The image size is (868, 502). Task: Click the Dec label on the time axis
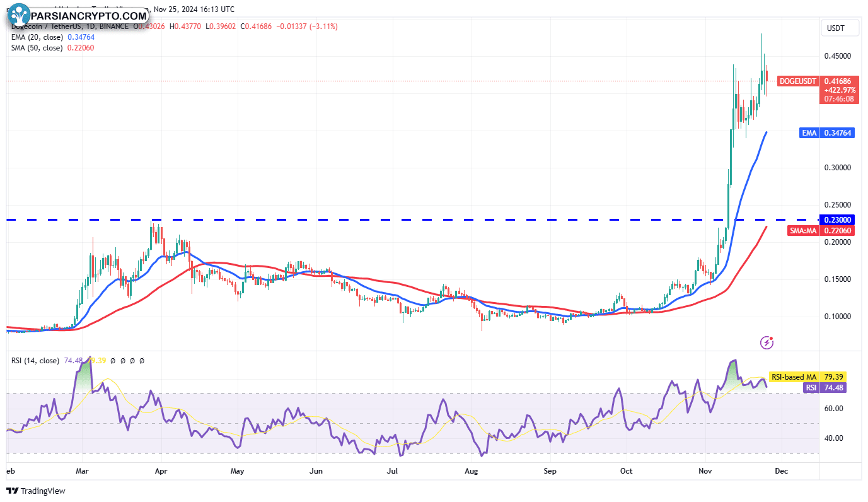pyautogui.click(x=782, y=470)
